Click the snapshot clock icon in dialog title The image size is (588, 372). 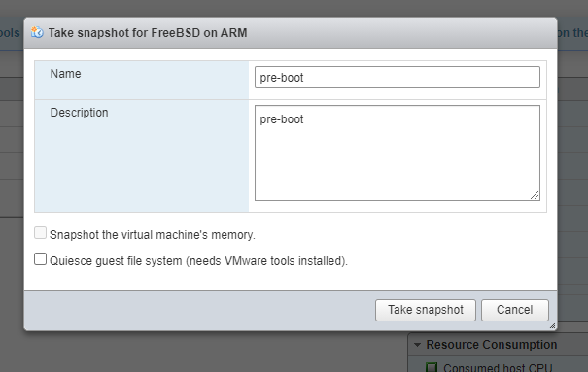[x=37, y=33]
